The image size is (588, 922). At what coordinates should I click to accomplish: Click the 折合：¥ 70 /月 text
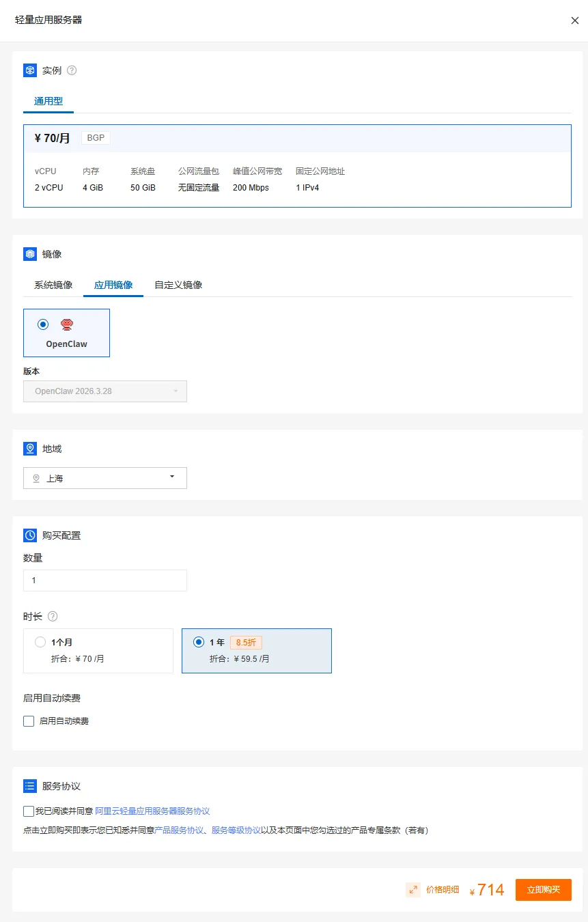coord(78,659)
